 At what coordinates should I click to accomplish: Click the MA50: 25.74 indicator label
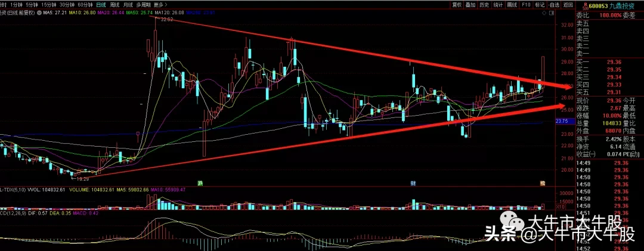pos(140,13)
